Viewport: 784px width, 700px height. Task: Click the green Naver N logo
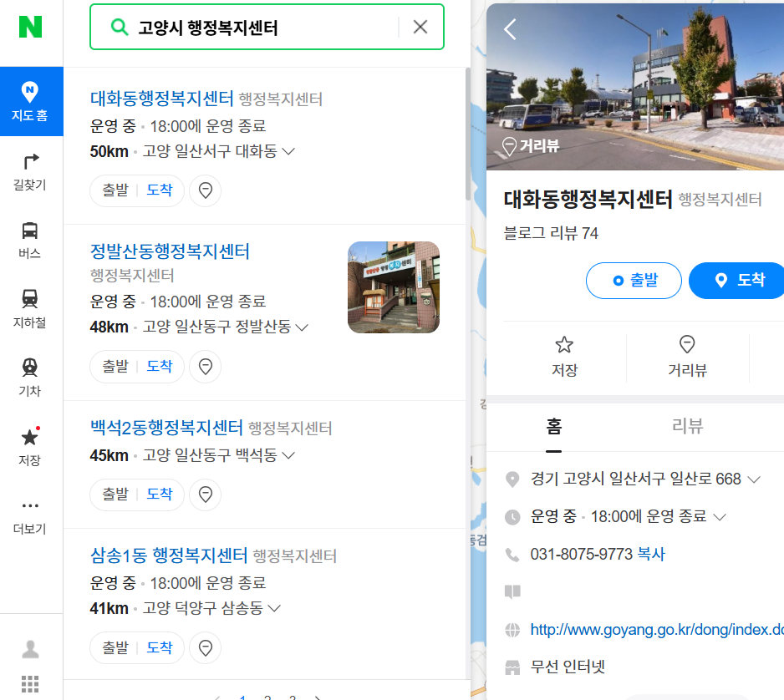pyautogui.click(x=30, y=27)
